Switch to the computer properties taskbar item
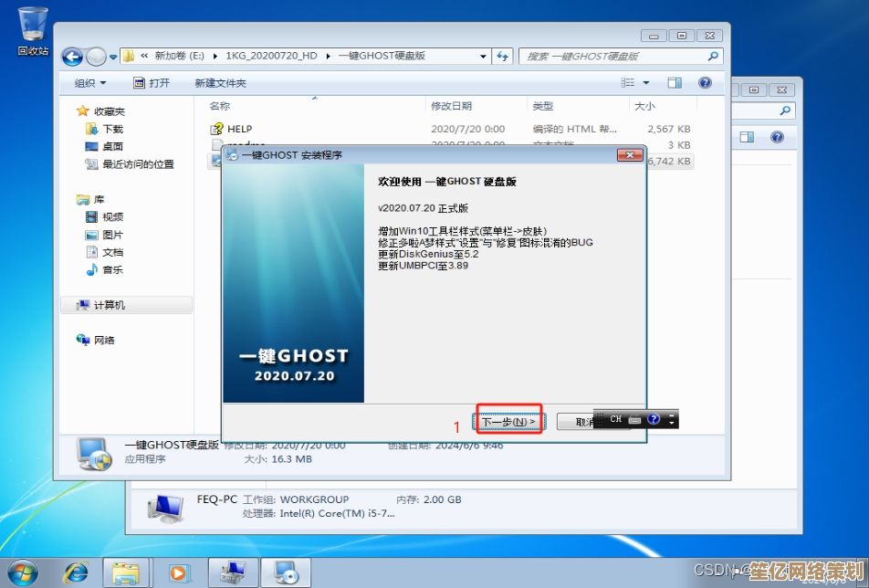Image resolution: width=869 pixels, height=588 pixels. pos(233,573)
